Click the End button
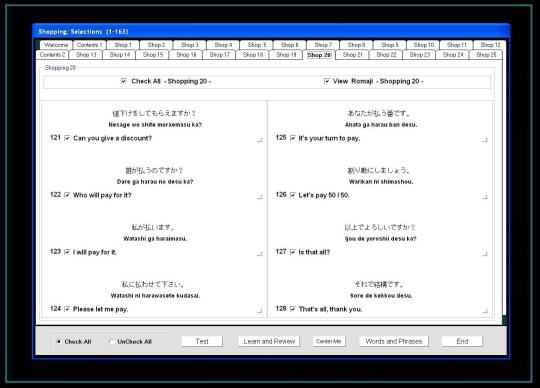 pos(462,341)
